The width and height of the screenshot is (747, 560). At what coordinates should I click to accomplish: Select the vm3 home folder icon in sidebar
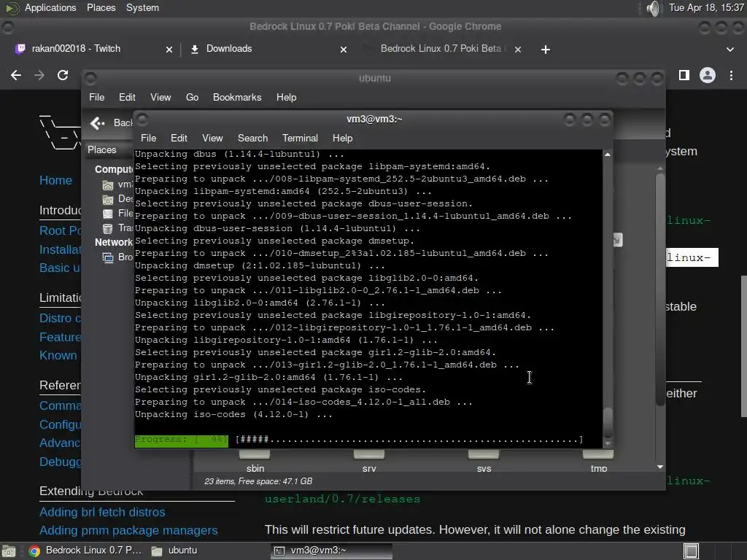pyautogui.click(x=108, y=184)
